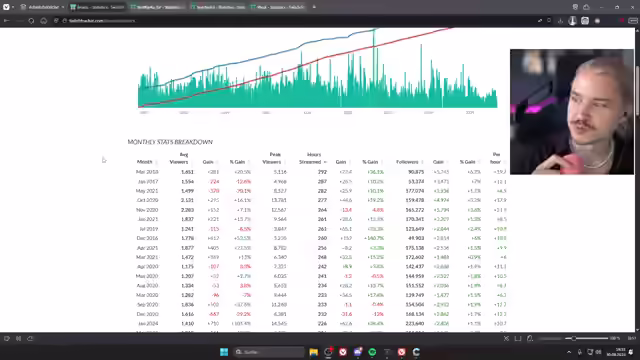
Task: Select the Oct 2020 month cell
Action: [x=147, y=200]
